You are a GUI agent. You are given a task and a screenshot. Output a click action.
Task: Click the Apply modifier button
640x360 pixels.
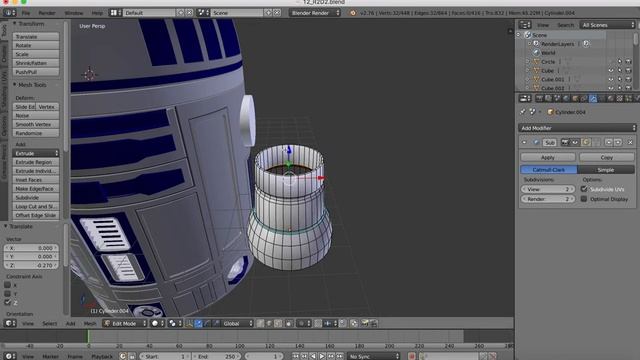coord(548,157)
